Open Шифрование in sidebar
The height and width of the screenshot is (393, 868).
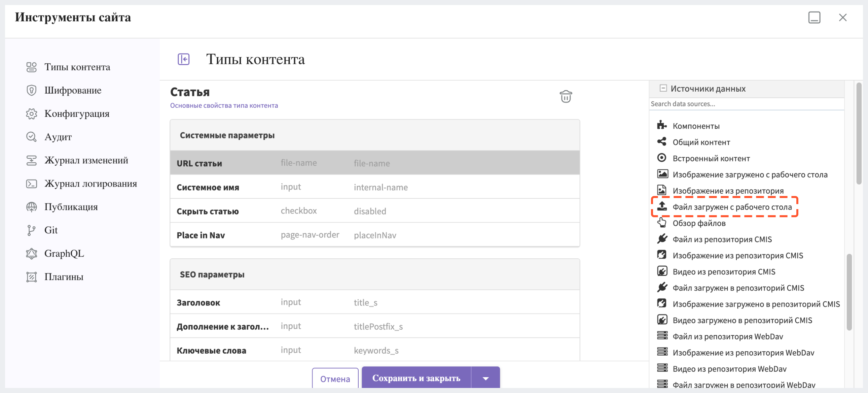click(x=73, y=90)
